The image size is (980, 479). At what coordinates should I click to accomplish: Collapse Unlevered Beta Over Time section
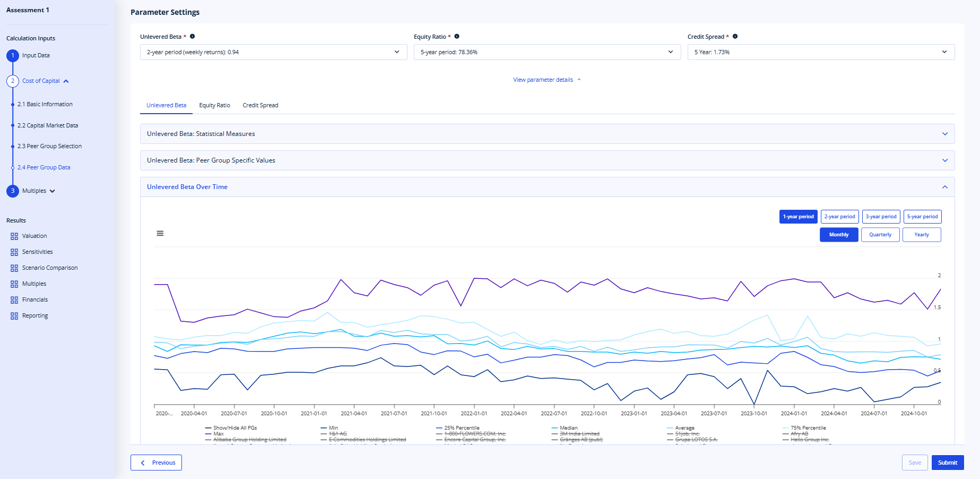(547, 187)
